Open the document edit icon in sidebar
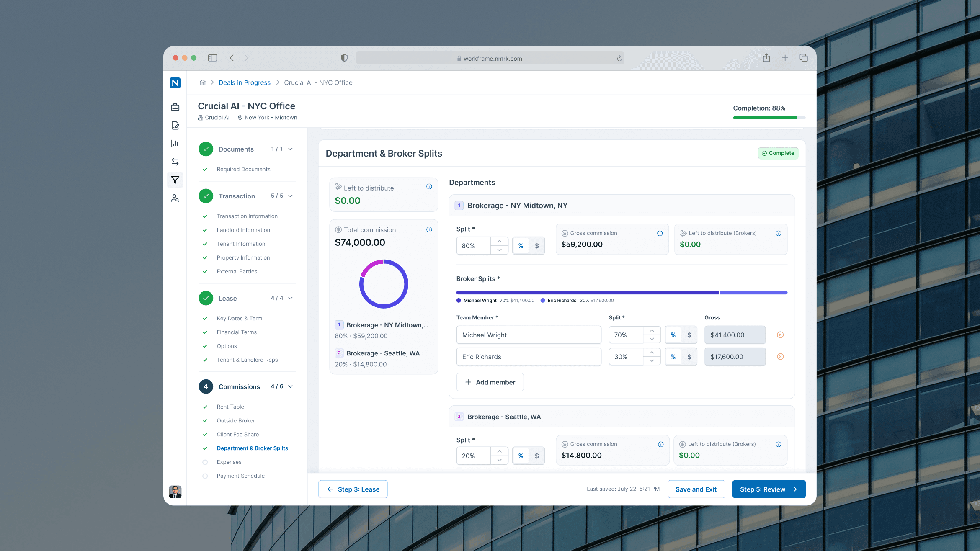 coord(175,126)
